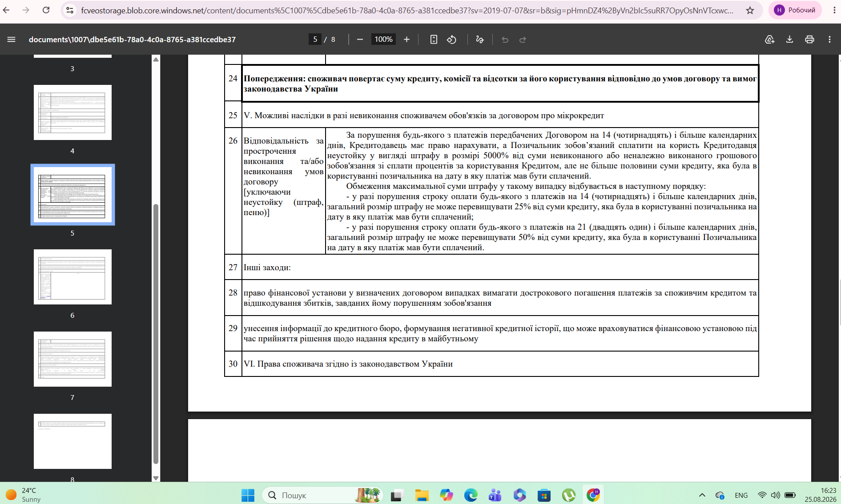Switch to Chrome in the taskbar
This screenshot has height=504, width=841.
coord(593,495)
